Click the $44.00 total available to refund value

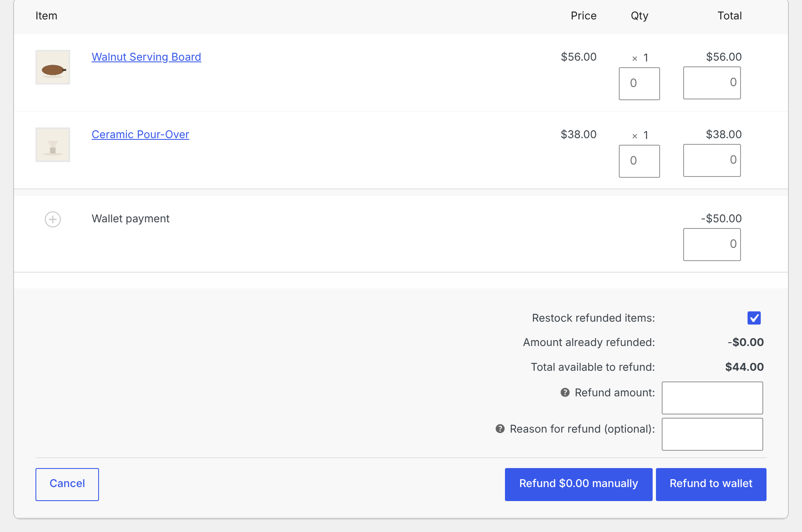click(744, 367)
